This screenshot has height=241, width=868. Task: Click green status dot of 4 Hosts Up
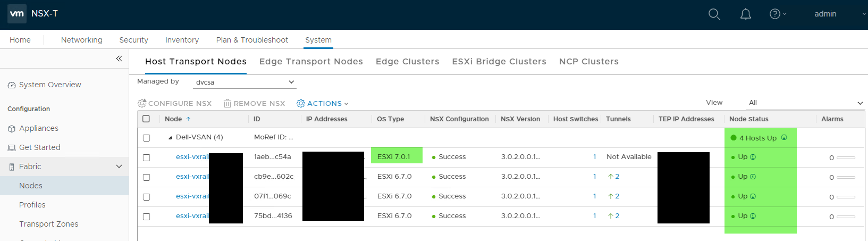(734, 138)
